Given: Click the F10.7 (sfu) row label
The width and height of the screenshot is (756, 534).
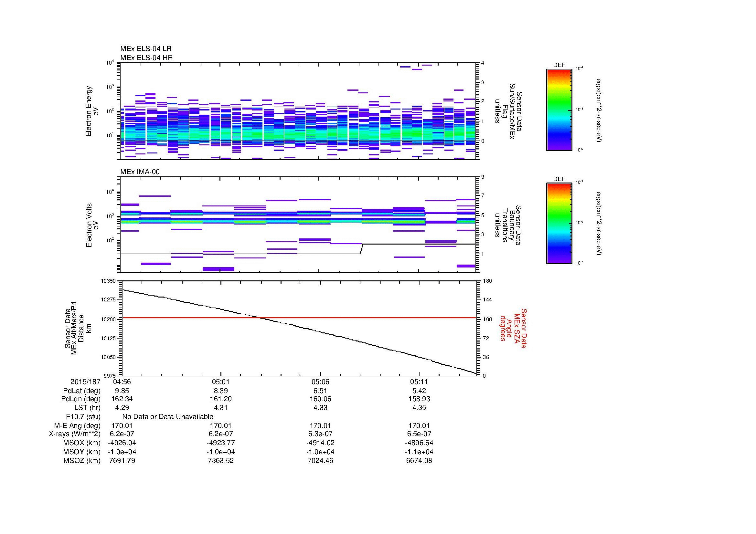Looking at the screenshot, I should [x=83, y=417].
